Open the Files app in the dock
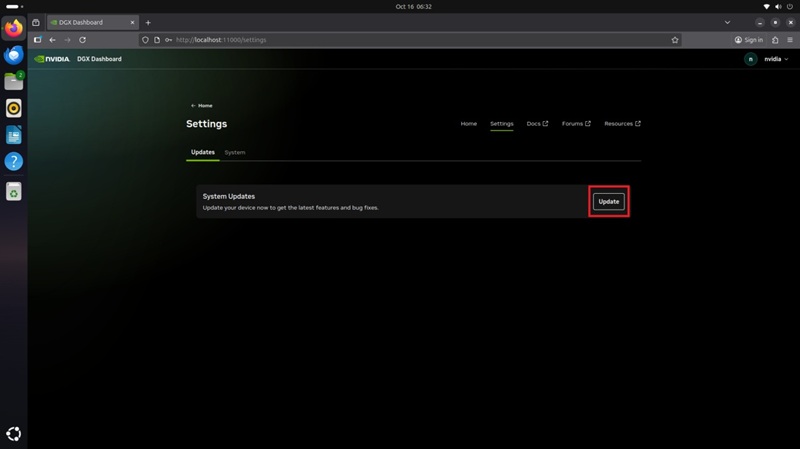The image size is (800, 449). (14, 81)
